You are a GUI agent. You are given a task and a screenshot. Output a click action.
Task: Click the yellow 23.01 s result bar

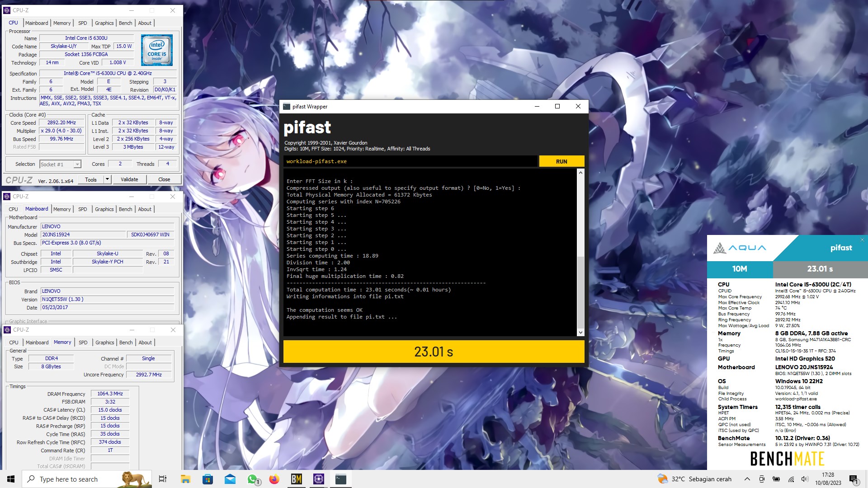[434, 352]
